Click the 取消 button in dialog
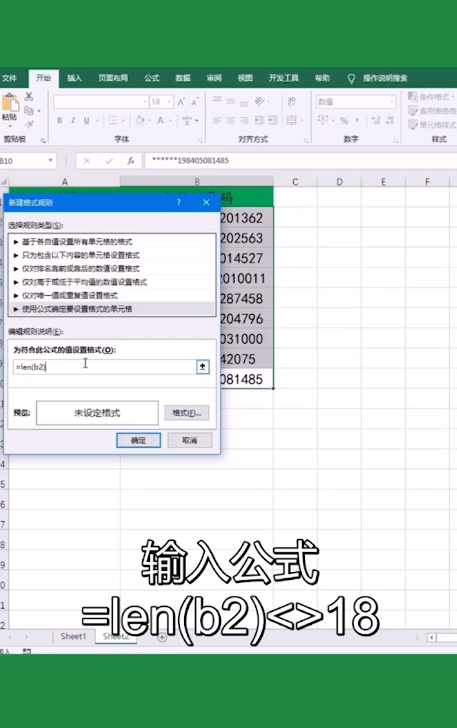Screen dimensions: 457x728 pyautogui.click(x=189, y=440)
